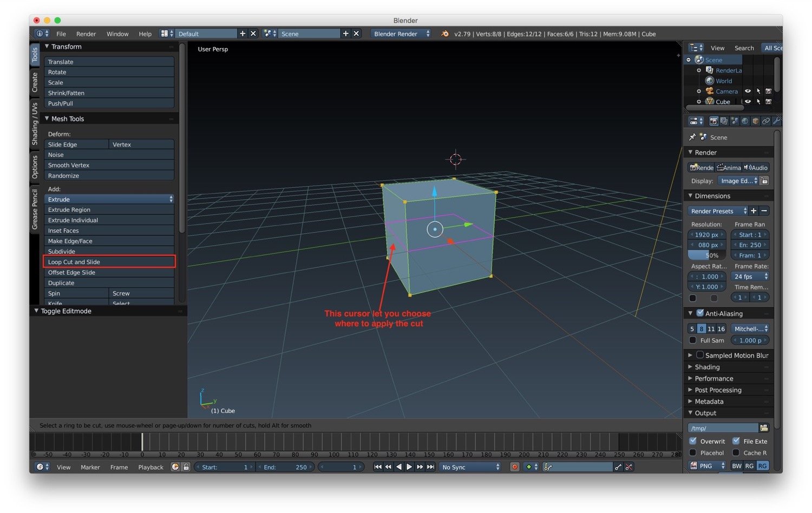Screen dimensions: 812x513
Task: Click the pin icon beside Scene datablock
Action: point(692,137)
